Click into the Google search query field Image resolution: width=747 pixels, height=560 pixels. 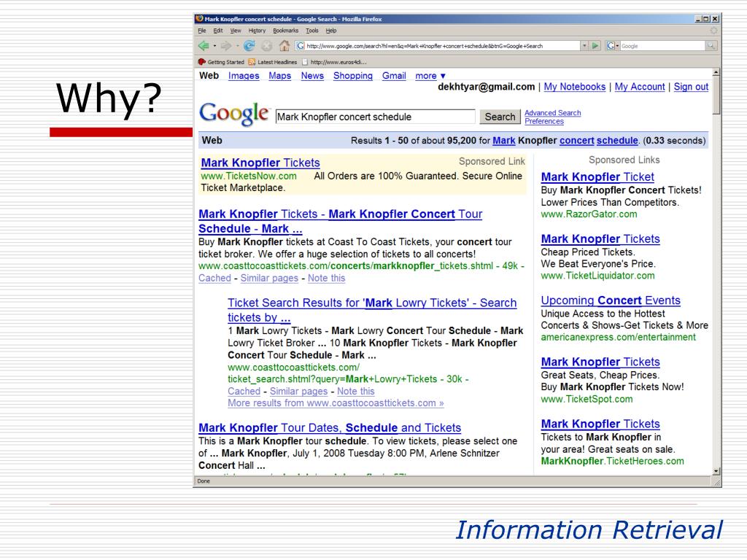click(x=375, y=117)
